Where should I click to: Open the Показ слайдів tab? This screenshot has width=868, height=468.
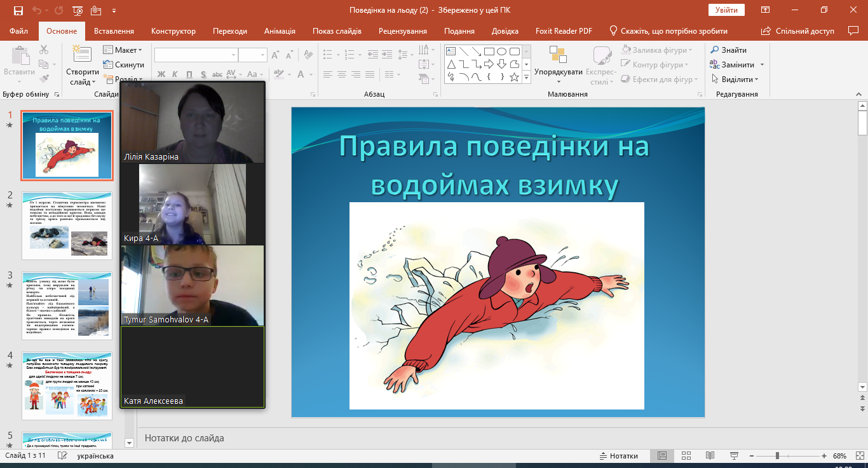pos(337,31)
